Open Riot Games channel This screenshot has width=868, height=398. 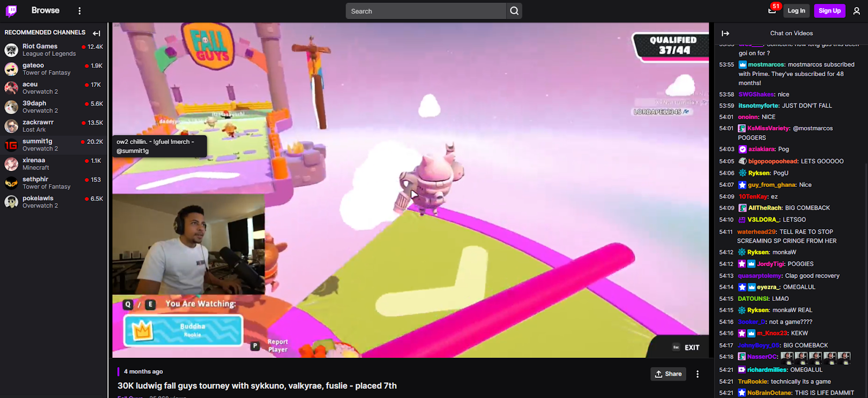pyautogui.click(x=54, y=50)
